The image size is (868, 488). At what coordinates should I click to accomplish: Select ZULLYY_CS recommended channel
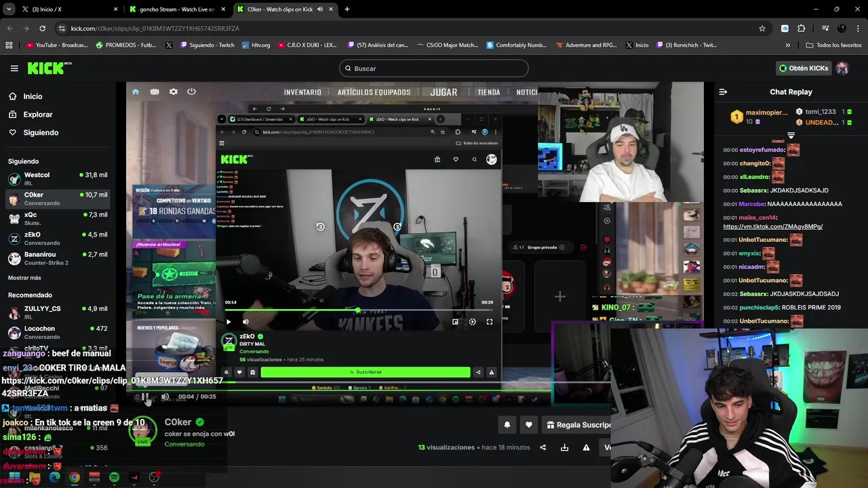(57, 312)
